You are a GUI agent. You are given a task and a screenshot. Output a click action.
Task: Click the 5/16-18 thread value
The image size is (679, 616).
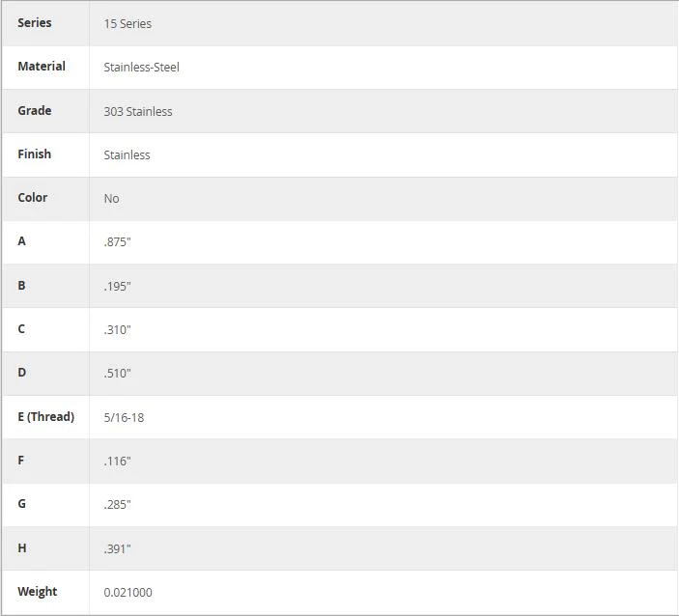(124, 418)
